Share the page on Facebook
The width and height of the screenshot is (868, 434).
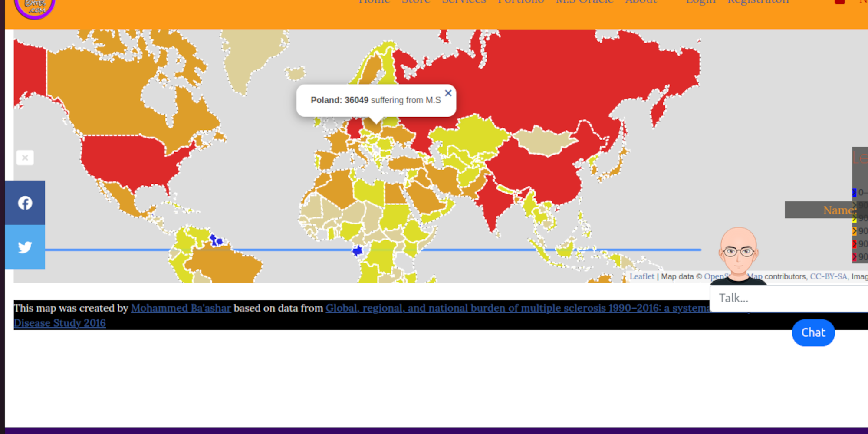point(25,203)
